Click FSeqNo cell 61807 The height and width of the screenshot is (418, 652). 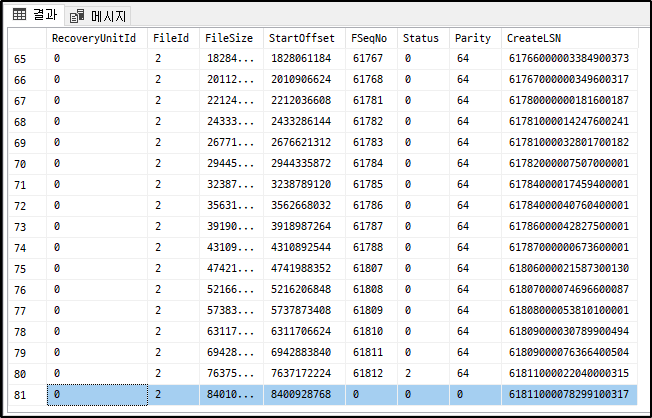point(371,269)
